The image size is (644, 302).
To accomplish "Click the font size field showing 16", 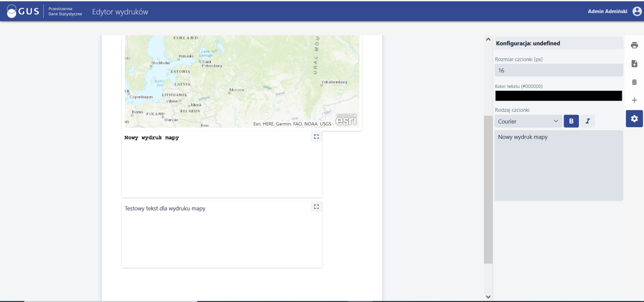I will tap(558, 70).
